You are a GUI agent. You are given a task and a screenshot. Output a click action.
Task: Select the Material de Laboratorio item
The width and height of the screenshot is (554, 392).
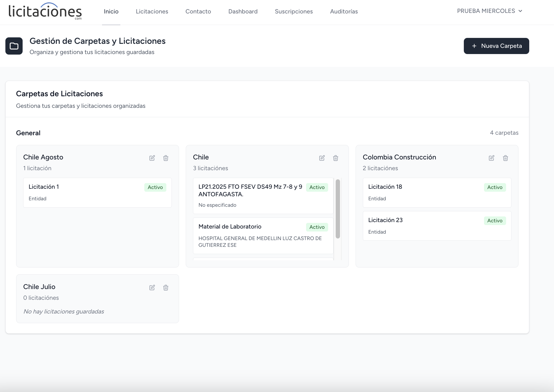(x=263, y=236)
